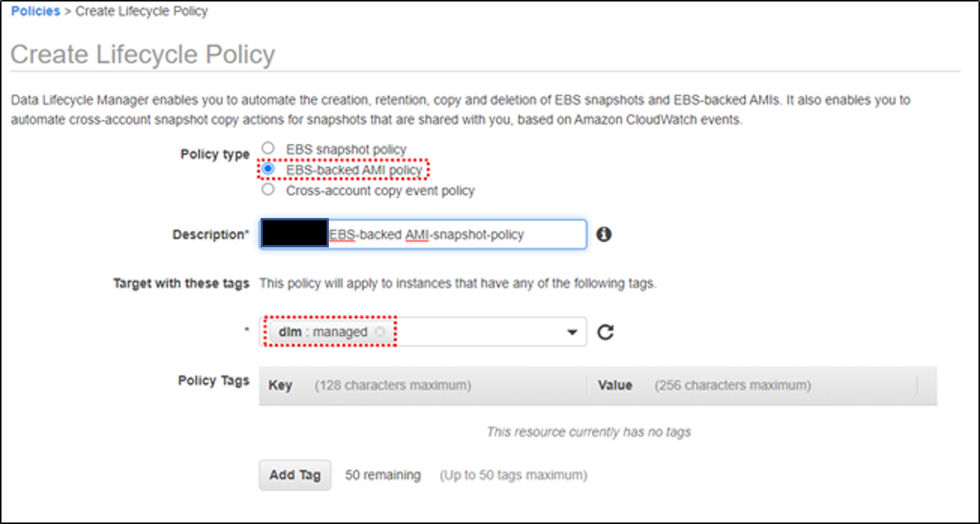Click the '50 remaining' tag counter text
The image size is (980, 524).
[x=383, y=475]
